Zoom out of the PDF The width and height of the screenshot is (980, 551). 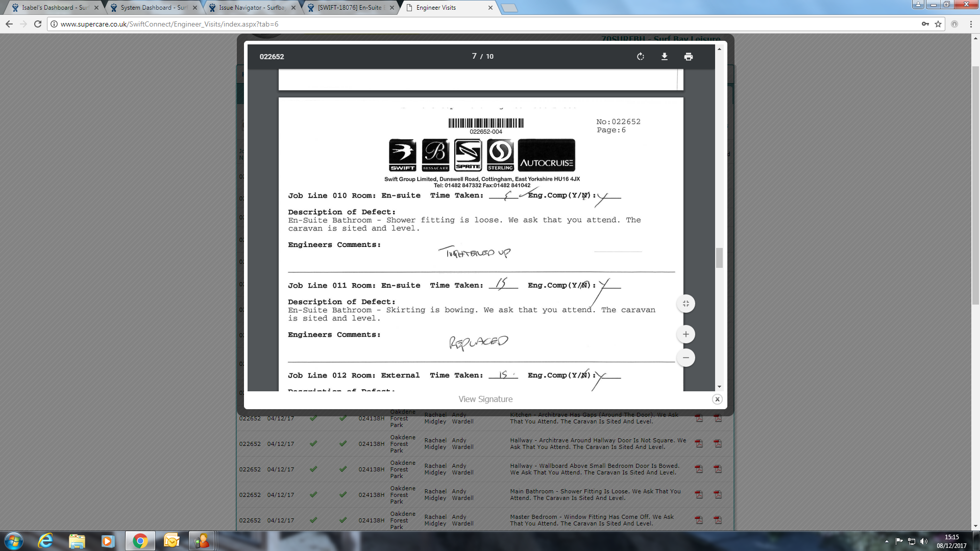[685, 358]
